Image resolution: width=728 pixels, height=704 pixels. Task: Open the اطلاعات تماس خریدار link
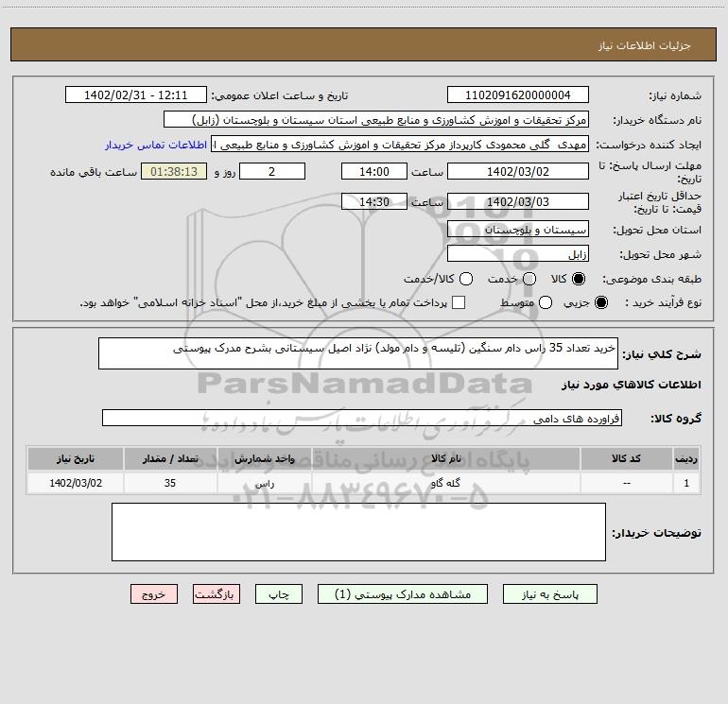[156, 145]
